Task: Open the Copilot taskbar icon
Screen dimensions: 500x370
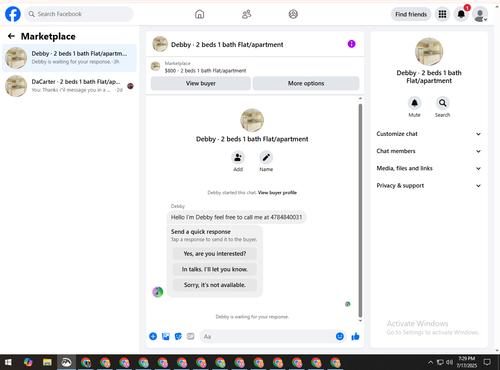Action: point(28,362)
